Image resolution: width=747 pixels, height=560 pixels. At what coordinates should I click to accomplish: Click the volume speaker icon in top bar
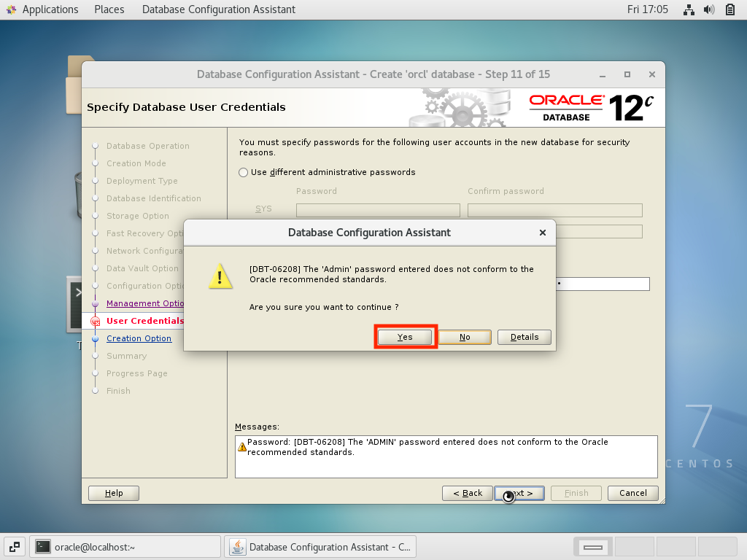tap(709, 9)
